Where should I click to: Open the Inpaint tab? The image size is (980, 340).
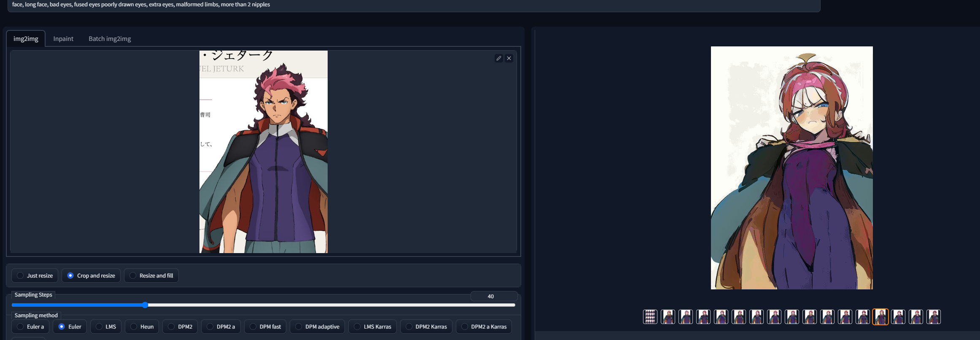(x=63, y=39)
